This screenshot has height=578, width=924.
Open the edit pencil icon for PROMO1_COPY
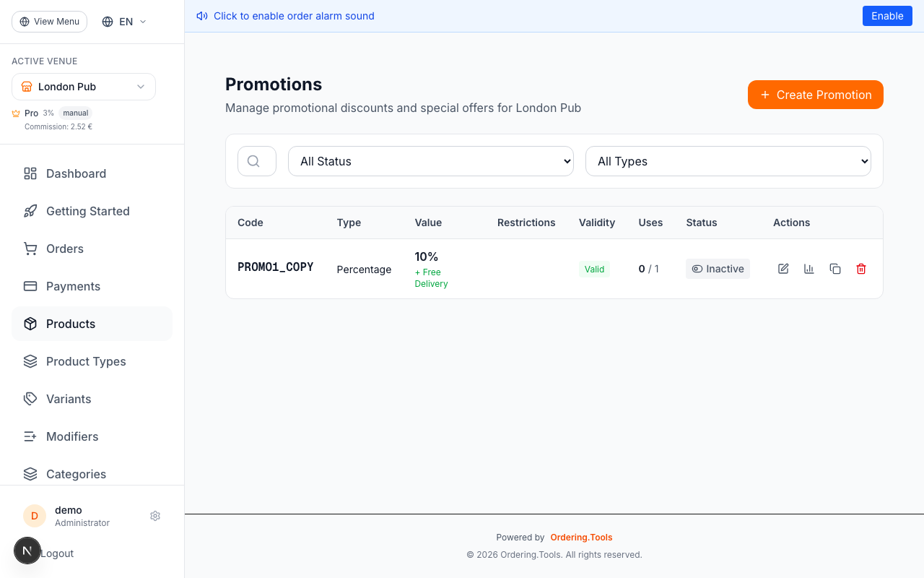(783, 268)
